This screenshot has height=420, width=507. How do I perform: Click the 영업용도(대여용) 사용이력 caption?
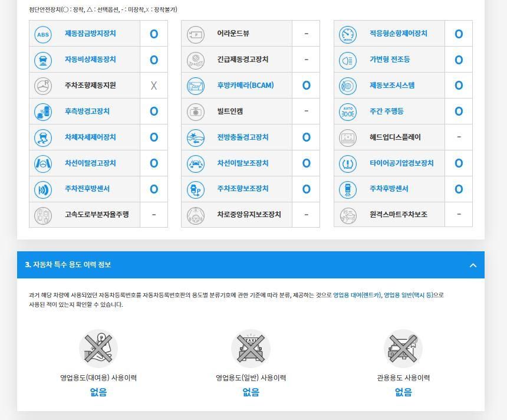point(98,378)
